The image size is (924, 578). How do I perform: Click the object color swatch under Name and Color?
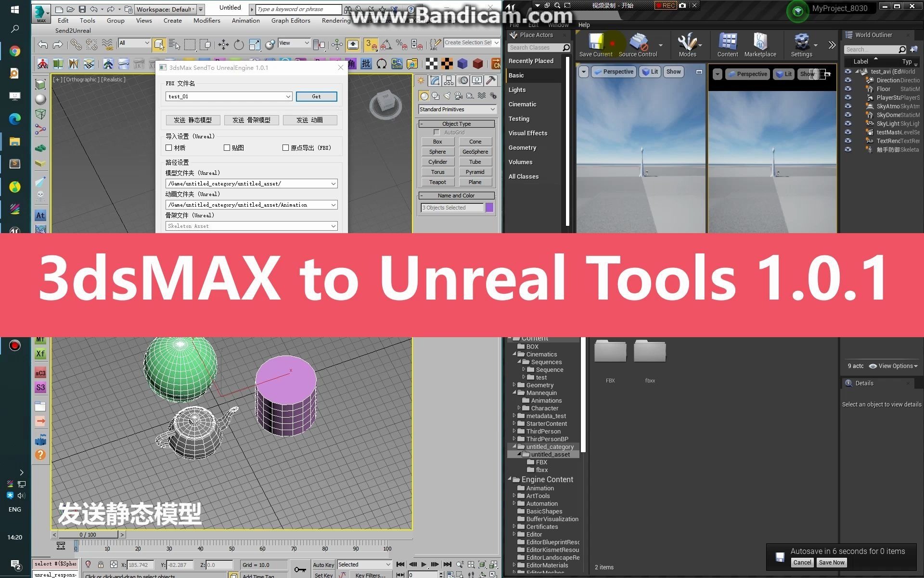coord(489,207)
